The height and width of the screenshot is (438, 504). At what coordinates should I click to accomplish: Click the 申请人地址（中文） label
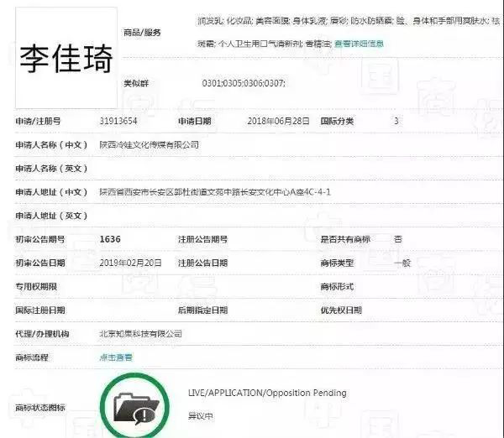(x=51, y=192)
